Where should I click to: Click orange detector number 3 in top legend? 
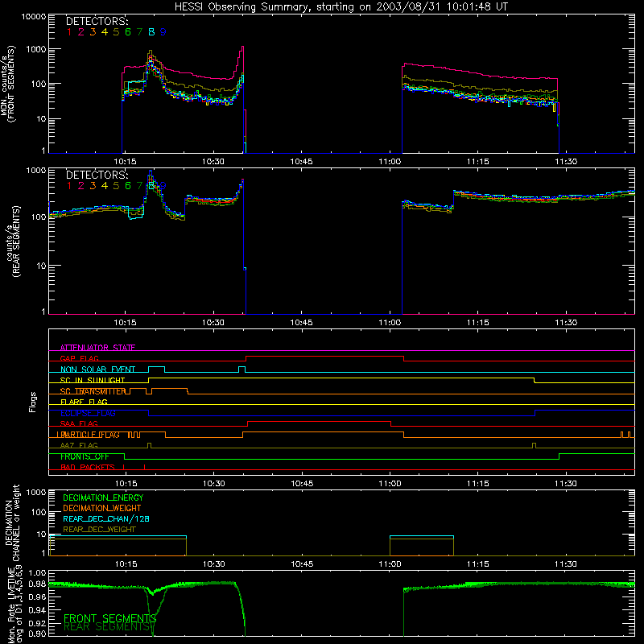tap(93, 31)
